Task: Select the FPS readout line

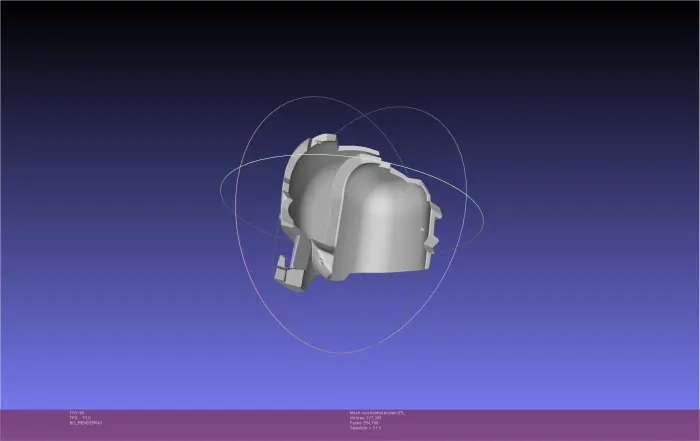Action: point(80,418)
